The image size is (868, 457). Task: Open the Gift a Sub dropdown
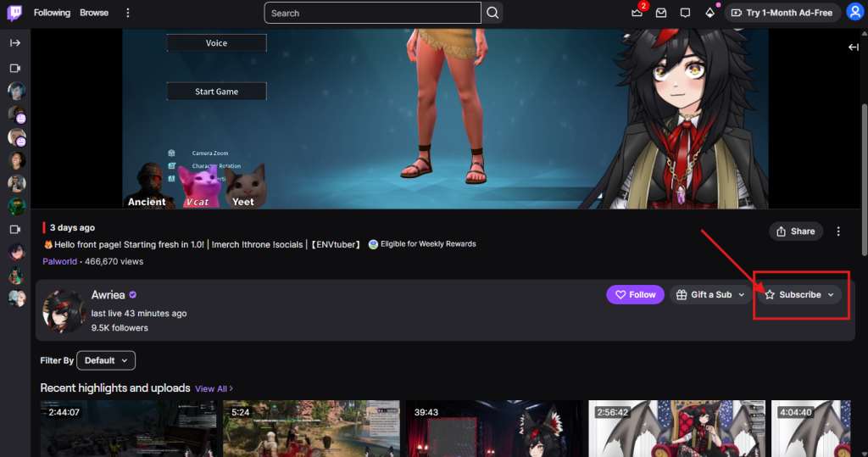(711, 295)
